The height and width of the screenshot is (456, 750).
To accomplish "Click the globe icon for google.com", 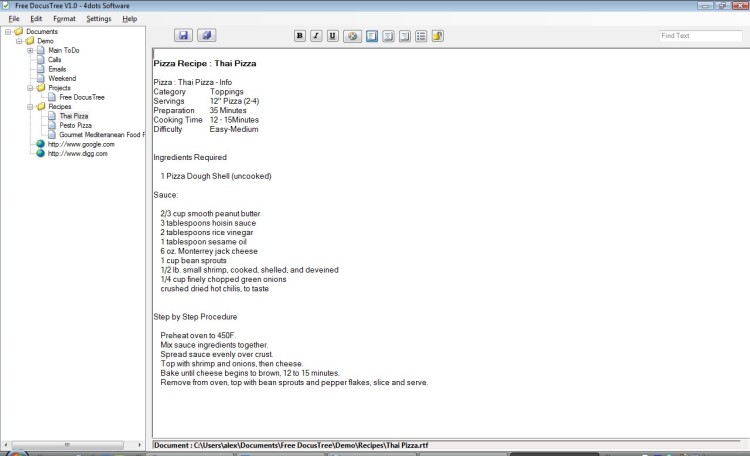I will (41, 144).
